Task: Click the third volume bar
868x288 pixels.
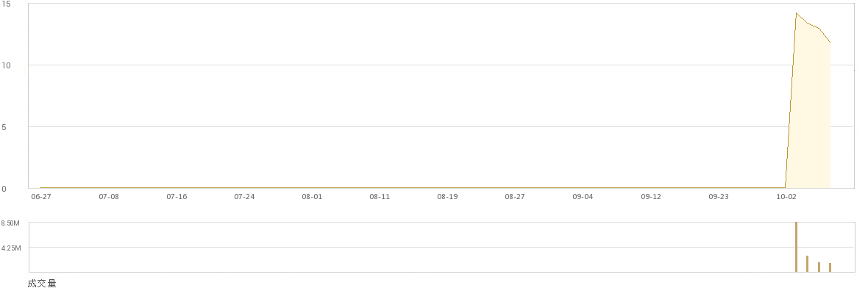Action: coord(819,267)
